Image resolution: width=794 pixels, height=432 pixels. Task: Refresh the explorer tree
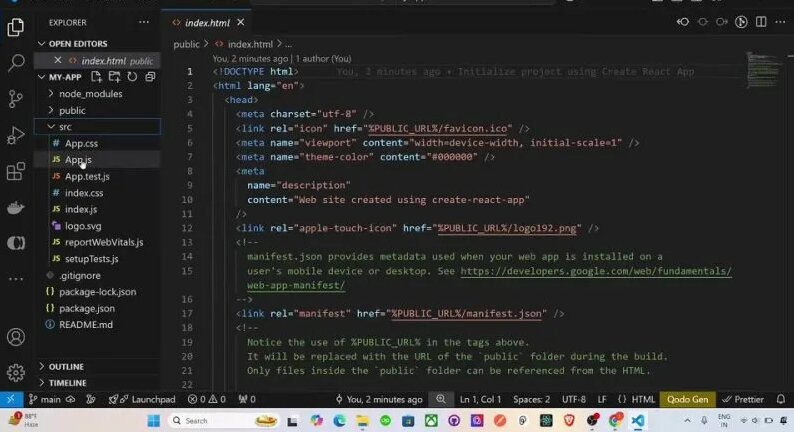(132, 76)
